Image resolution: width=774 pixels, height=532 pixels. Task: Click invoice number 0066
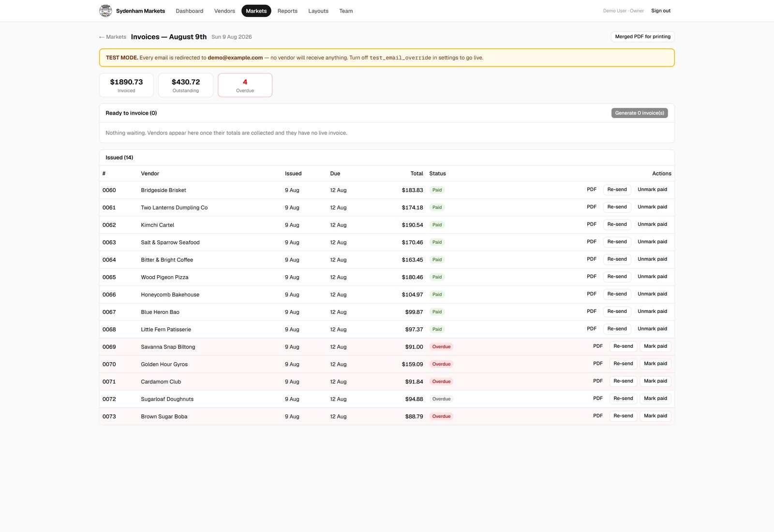point(109,295)
